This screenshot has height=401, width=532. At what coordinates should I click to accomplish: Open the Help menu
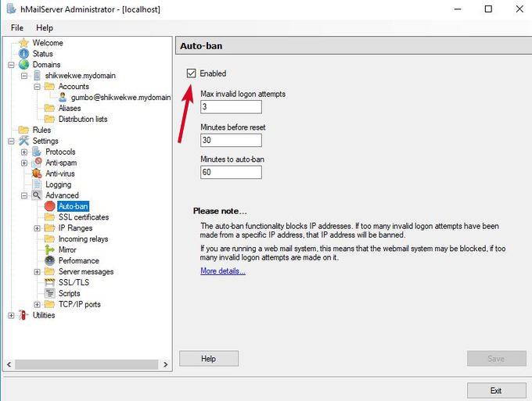point(45,28)
